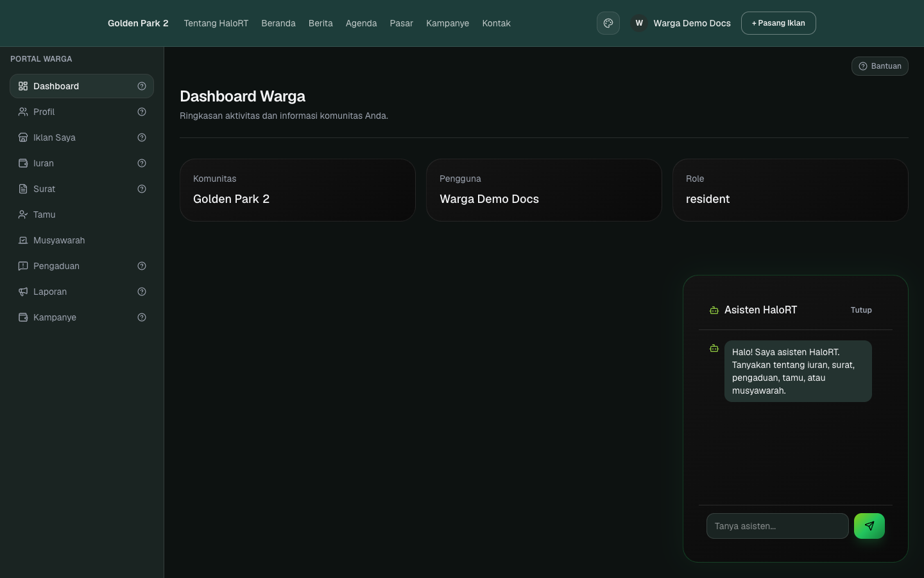Open Tamu in the sidebar
The width and height of the screenshot is (924, 578).
81,215
